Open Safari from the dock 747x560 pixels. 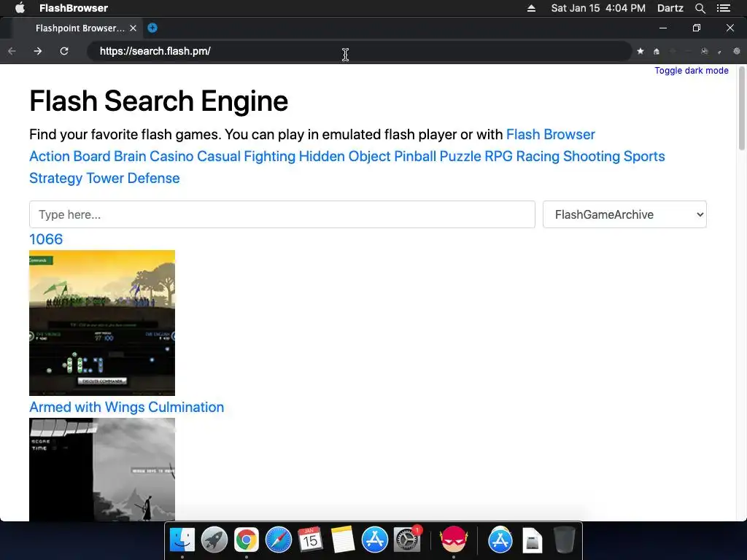point(278,540)
